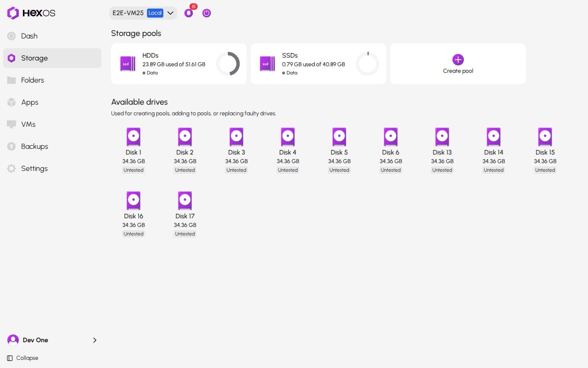This screenshot has width=588, height=368.
Task: Click '23.89 GB used of 51.61 GB' text
Action: 174,64
